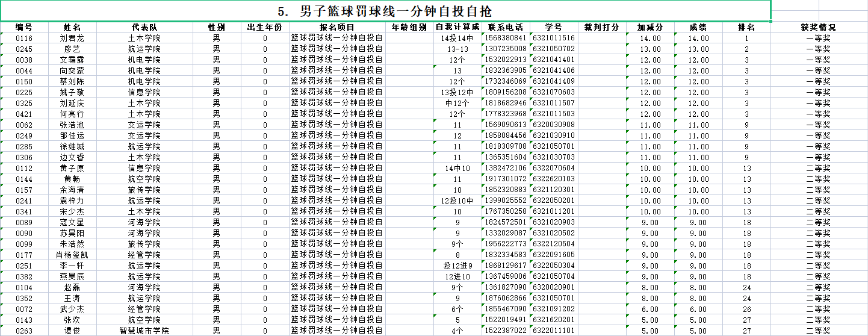Click the 裁判打分 header cell
This screenshot has height=336, width=868.
point(602,28)
